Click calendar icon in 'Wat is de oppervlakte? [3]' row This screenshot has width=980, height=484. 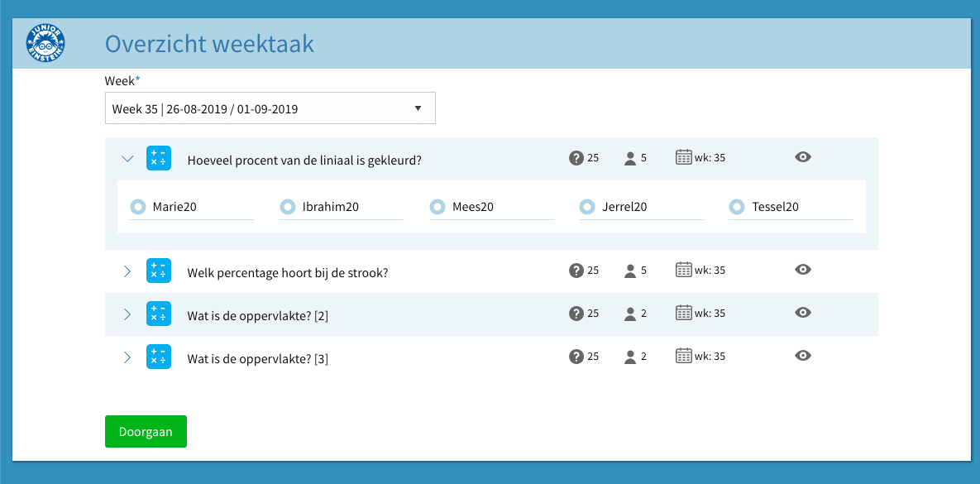[683, 357]
